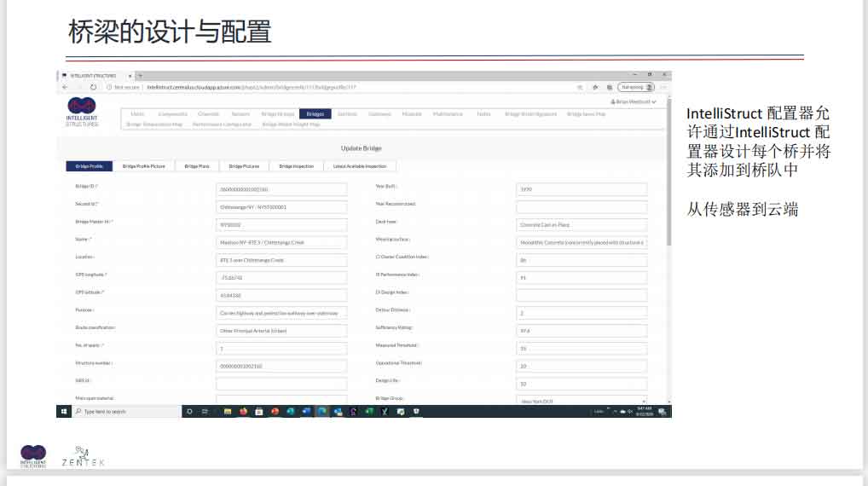
Task: Click the Year Reconstructed field
Action: tap(582, 207)
